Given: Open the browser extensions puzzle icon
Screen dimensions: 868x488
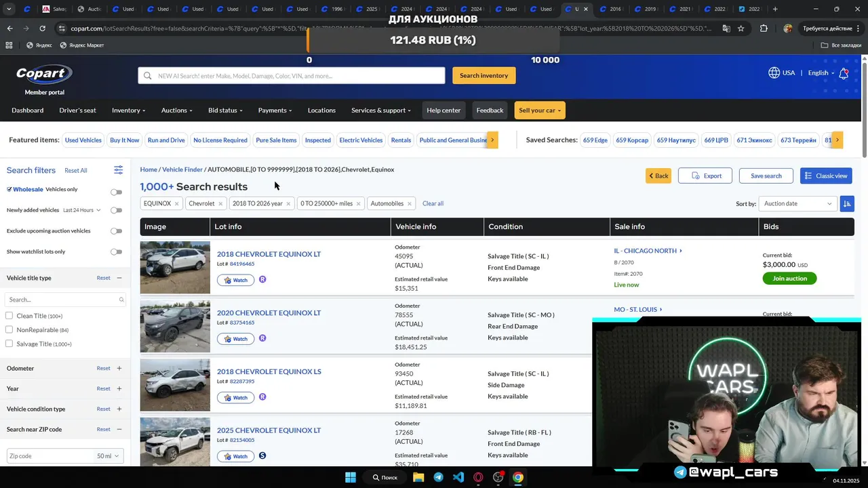Looking at the screenshot, I should pyautogui.click(x=764, y=28).
